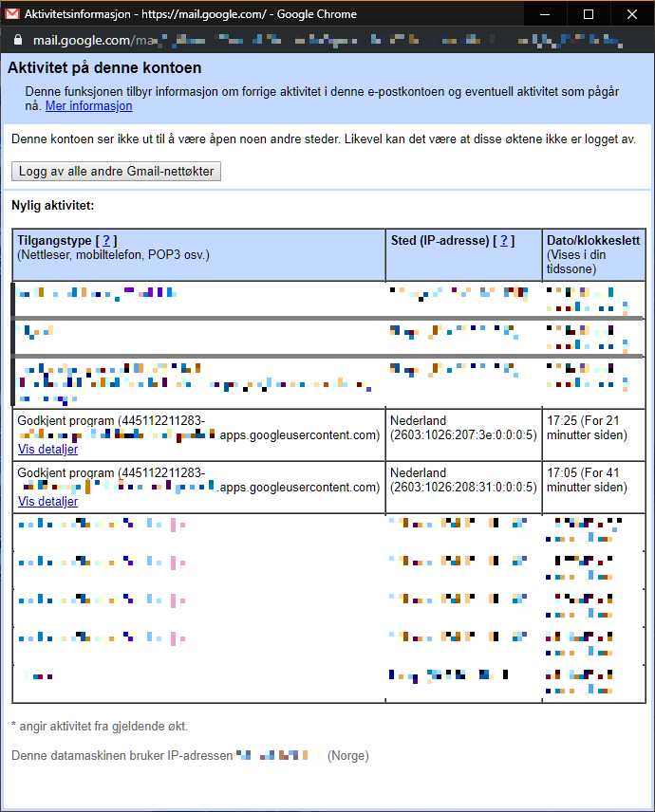
Task: Click the '17:05 (For 41 minutter siden)' timestamp
Action: pos(587,480)
